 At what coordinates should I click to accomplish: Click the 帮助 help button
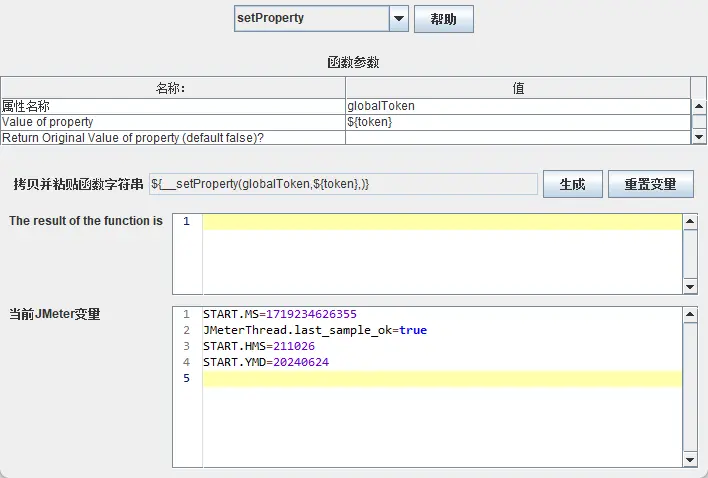coord(443,19)
